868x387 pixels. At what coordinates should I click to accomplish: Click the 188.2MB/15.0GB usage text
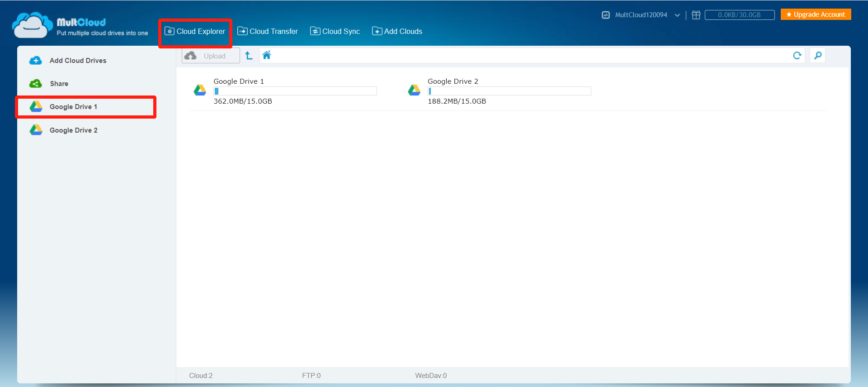(457, 101)
